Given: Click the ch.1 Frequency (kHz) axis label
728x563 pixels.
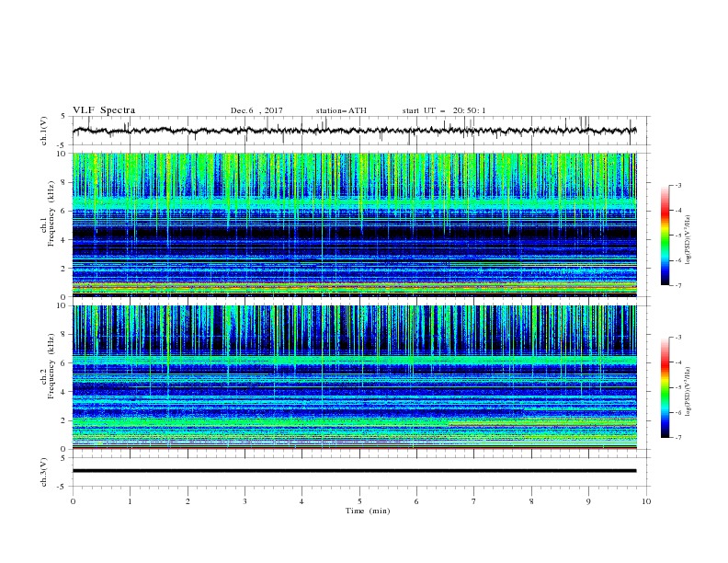Looking at the screenshot, I should 48,212.
